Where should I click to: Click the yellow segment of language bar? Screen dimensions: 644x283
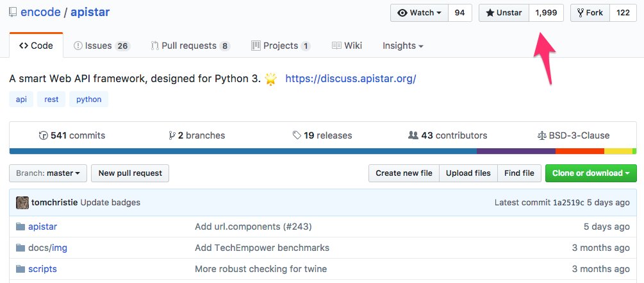(x=618, y=151)
